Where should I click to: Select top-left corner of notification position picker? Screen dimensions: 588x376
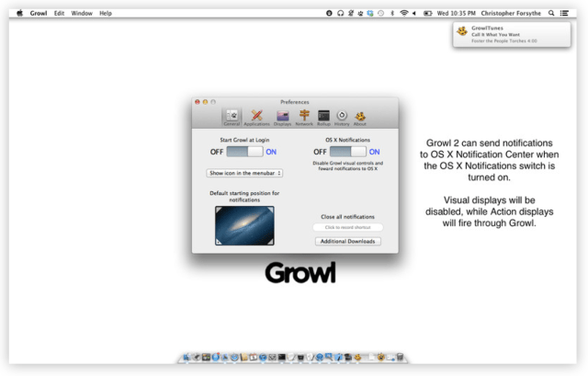click(x=219, y=210)
